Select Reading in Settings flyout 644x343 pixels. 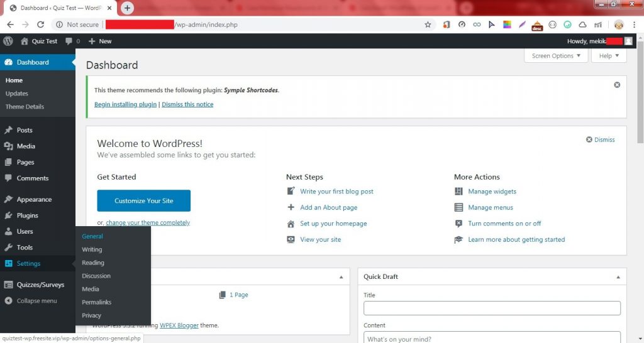pyautogui.click(x=93, y=263)
